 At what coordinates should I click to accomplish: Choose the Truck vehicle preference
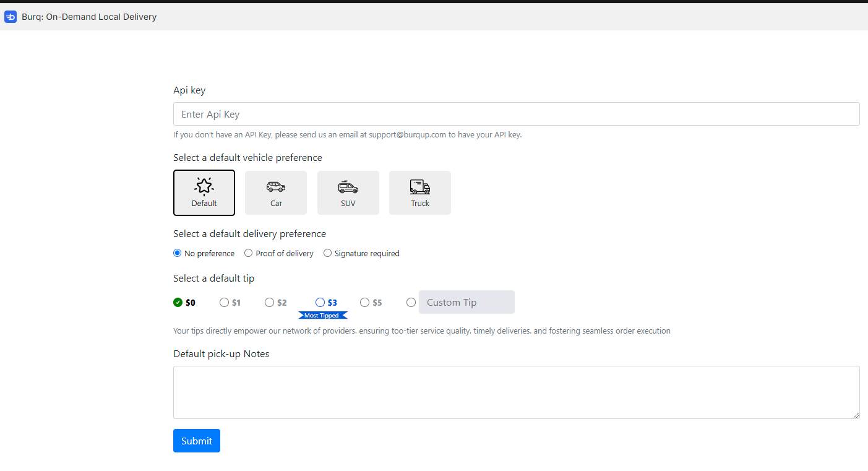420,192
